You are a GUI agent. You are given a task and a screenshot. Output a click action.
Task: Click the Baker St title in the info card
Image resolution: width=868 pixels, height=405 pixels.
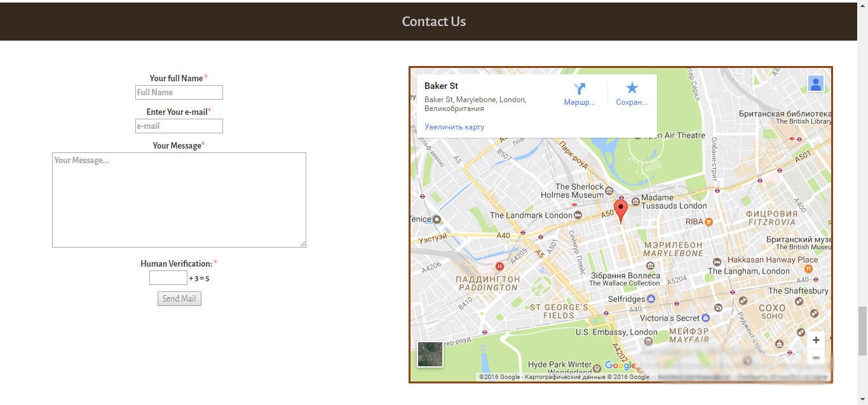point(441,86)
